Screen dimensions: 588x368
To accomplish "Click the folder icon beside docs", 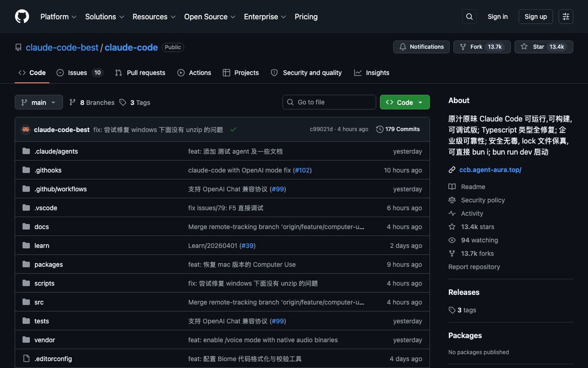I will click(26, 227).
